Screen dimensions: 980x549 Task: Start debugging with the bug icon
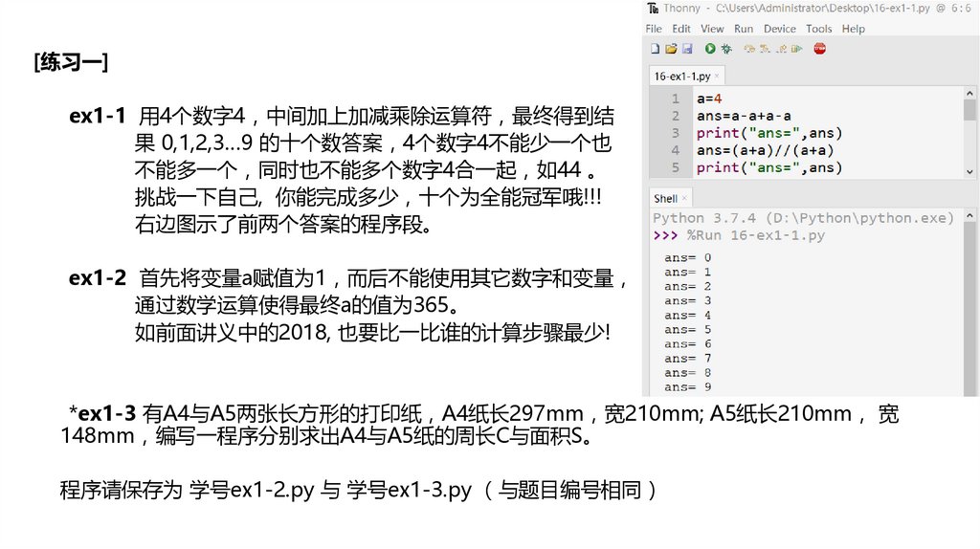click(x=726, y=49)
